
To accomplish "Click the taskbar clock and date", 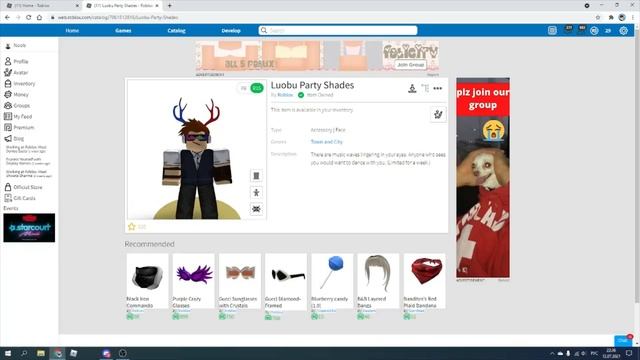I will coord(611,353).
